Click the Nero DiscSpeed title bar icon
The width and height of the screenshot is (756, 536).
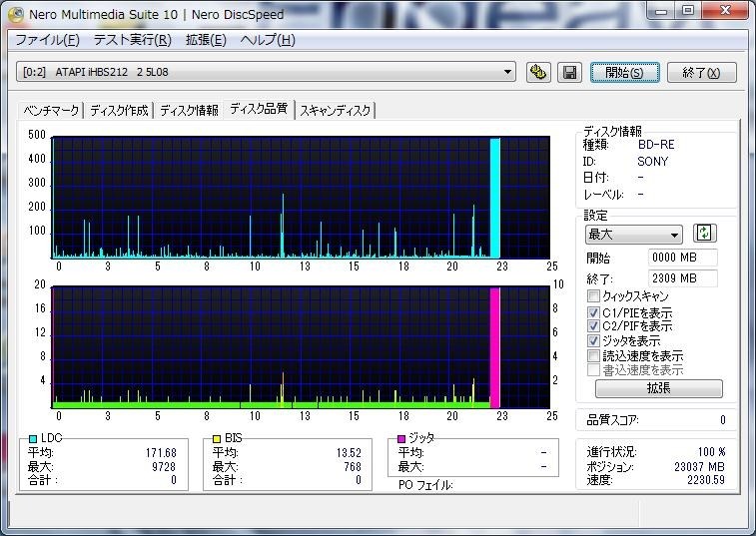(16, 14)
